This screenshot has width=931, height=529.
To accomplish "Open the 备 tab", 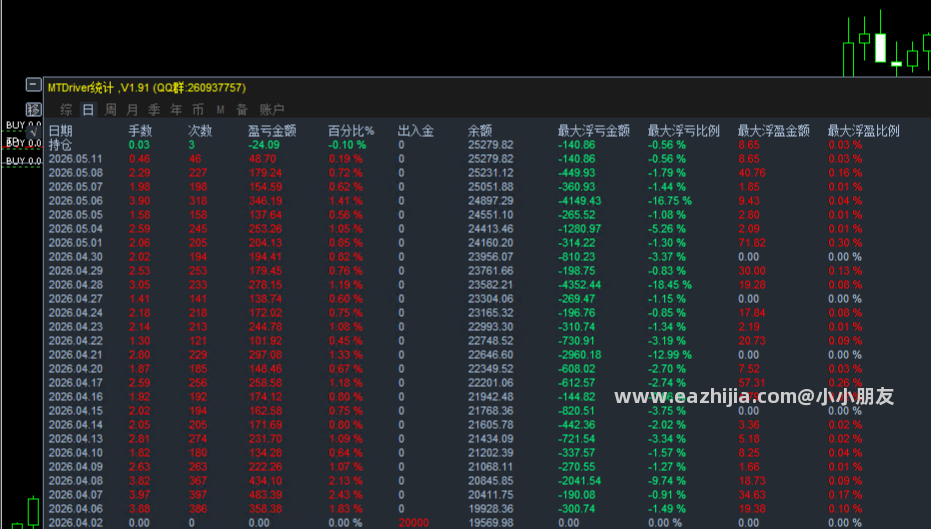I will (x=242, y=110).
